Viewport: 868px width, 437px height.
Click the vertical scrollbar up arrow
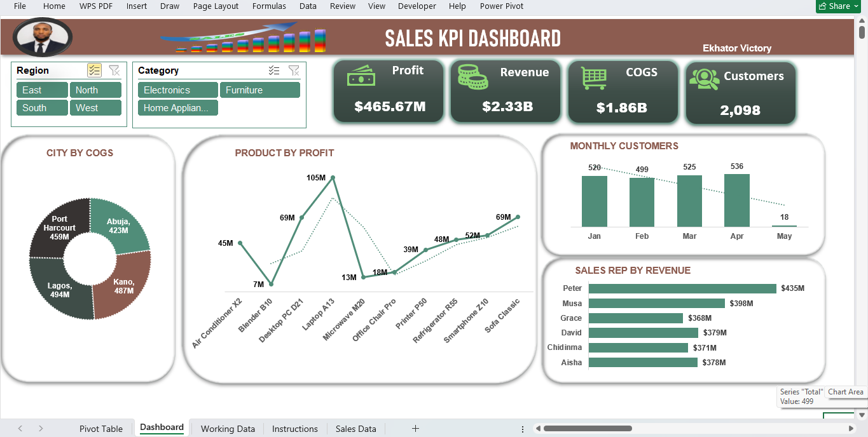[x=862, y=22]
